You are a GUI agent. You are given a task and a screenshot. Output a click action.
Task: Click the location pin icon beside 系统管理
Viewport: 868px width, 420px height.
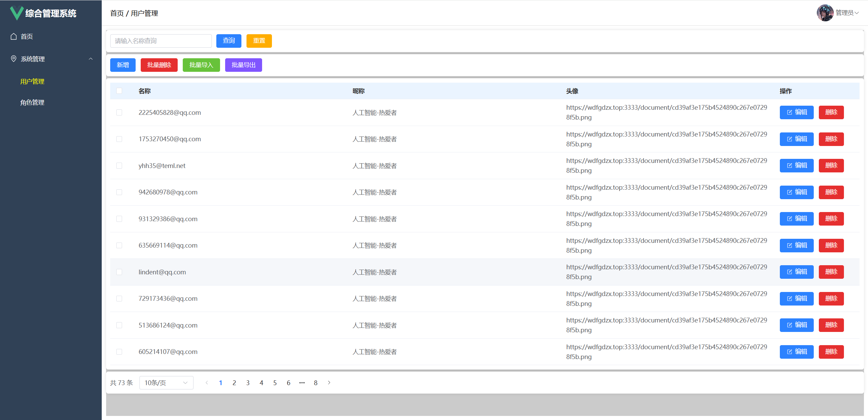pyautogui.click(x=14, y=59)
